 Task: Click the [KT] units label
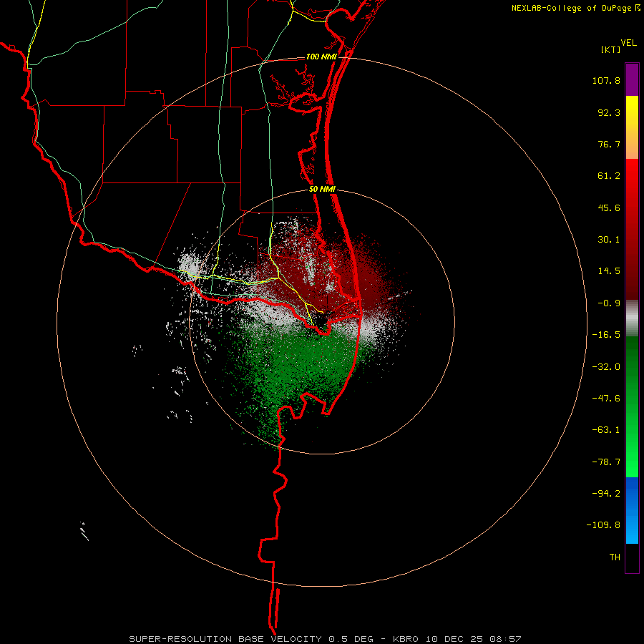[x=610, y=49]
